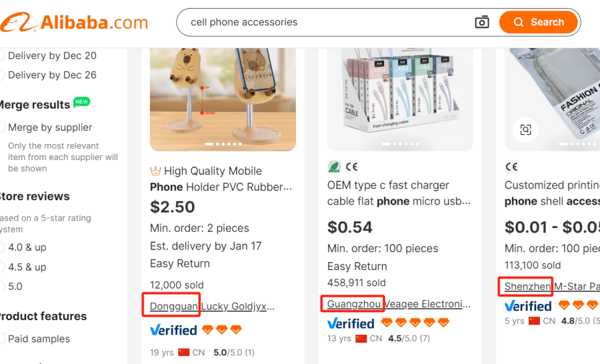Click the CE certification icon on the charger cable listing
The image size is (600, 364).
click(x=351, y=167)
